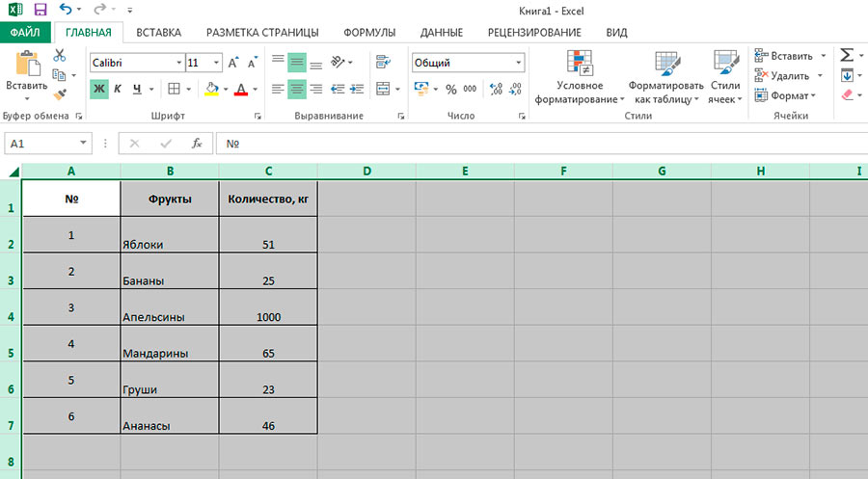The width and height of the screenshot is (868, 479).
Task: Apply the yellow fill color bucket
Action: click(x=211, y=89)
